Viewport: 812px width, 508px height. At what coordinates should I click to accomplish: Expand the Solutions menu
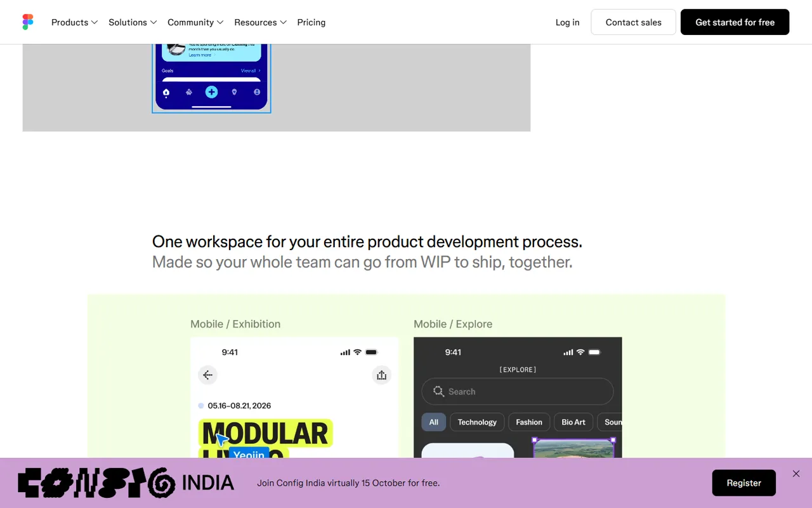point(133,22)
